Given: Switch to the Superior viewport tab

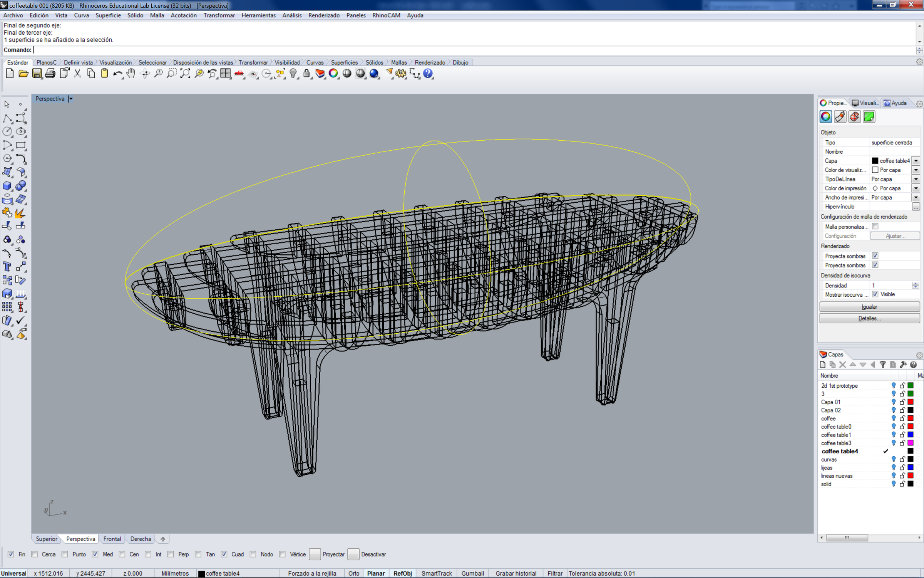Looking at the screenshot, I should click(46, 539).
